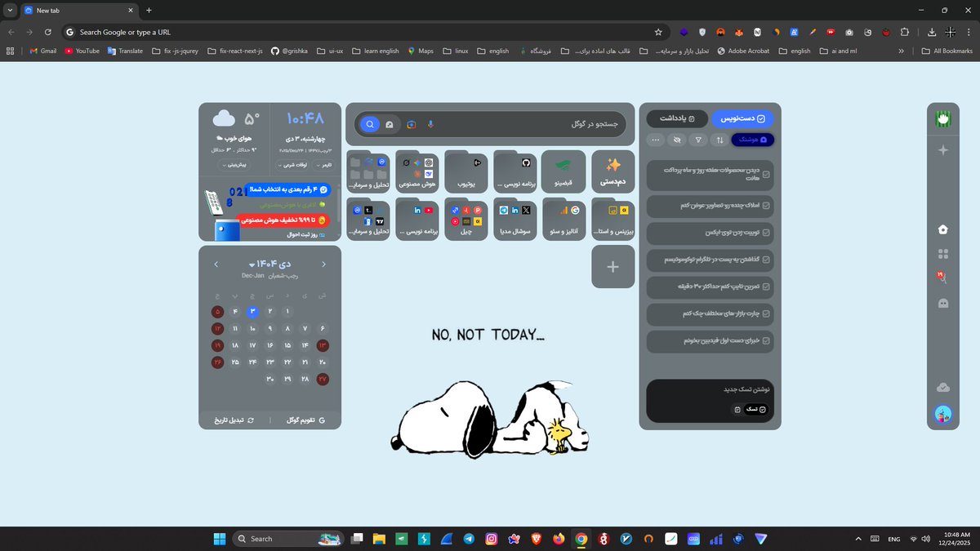Viewport: 980px width, 551px height.
Task: Click the sort arrows icon in the tasks panel
Action: [719, 140]
